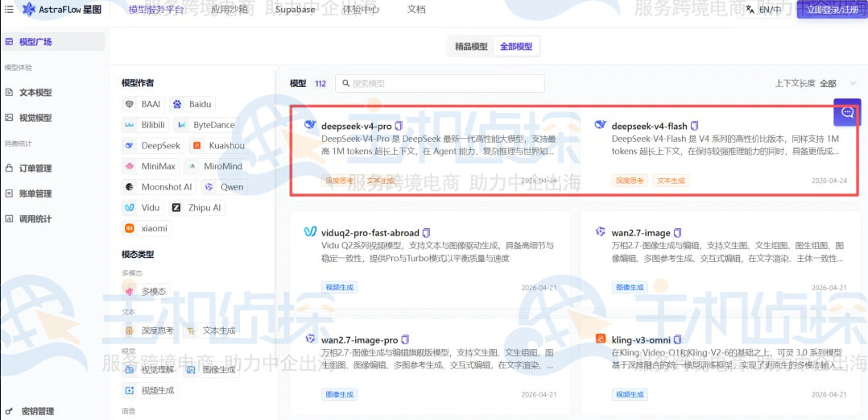Filter models by Qwen author
This screenshot has height=420, width=868.
(224, 187)
